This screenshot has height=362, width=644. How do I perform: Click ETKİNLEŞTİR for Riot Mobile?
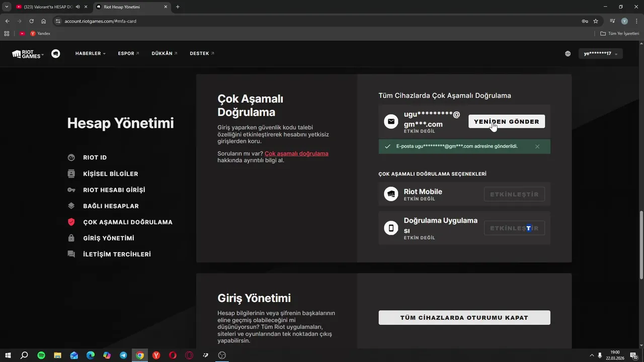514,194
